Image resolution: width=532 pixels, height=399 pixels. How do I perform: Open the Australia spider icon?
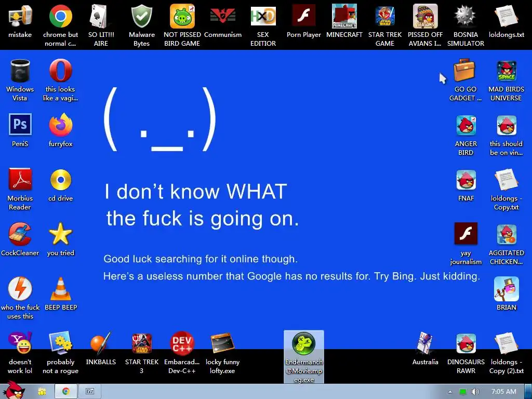coord(425,349)
